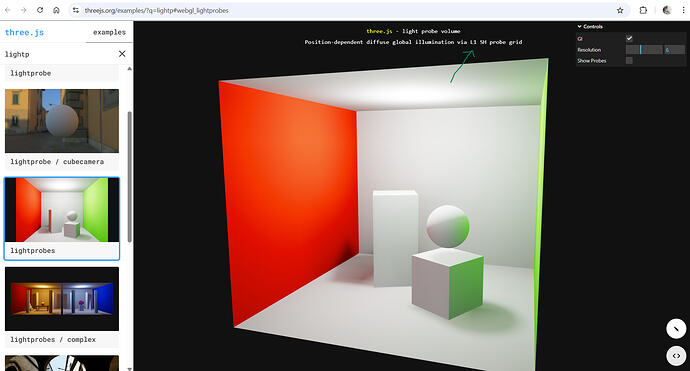The image size is (690, 371).
Task: Toggle the GI checkbox off
Action: [629, 38]
